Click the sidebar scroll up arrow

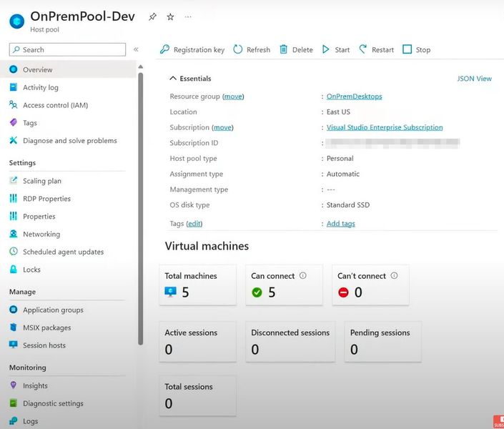(x=140, y=67)
